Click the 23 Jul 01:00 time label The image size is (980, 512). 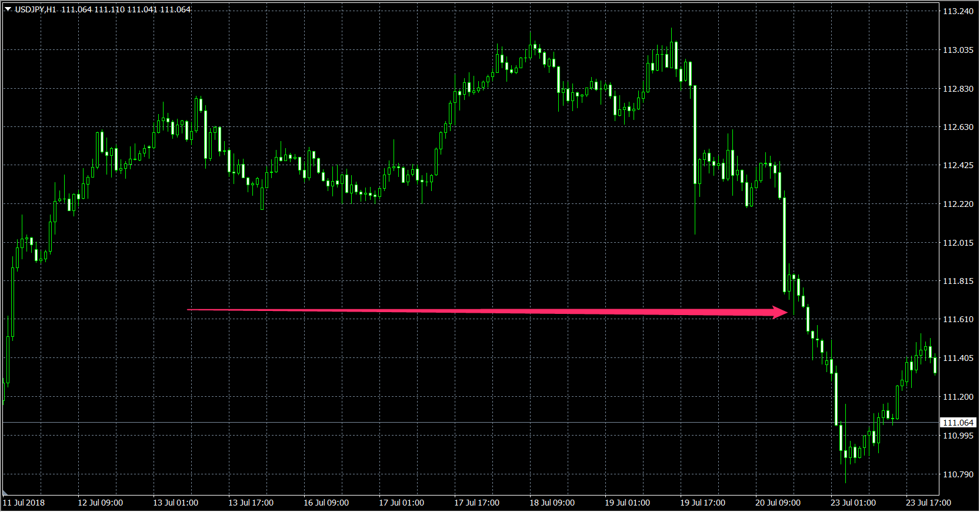[854, 503]
